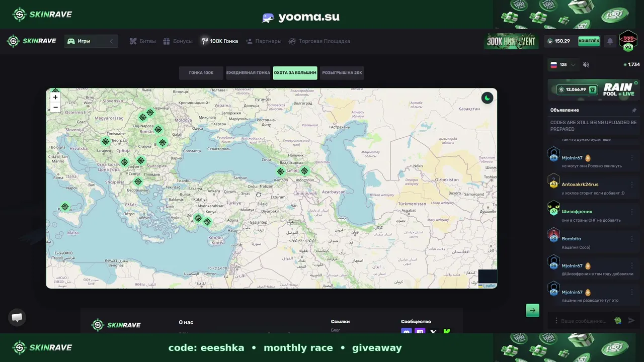Open Bombito chat profile
644x362 pixels.
click(571, 239)
